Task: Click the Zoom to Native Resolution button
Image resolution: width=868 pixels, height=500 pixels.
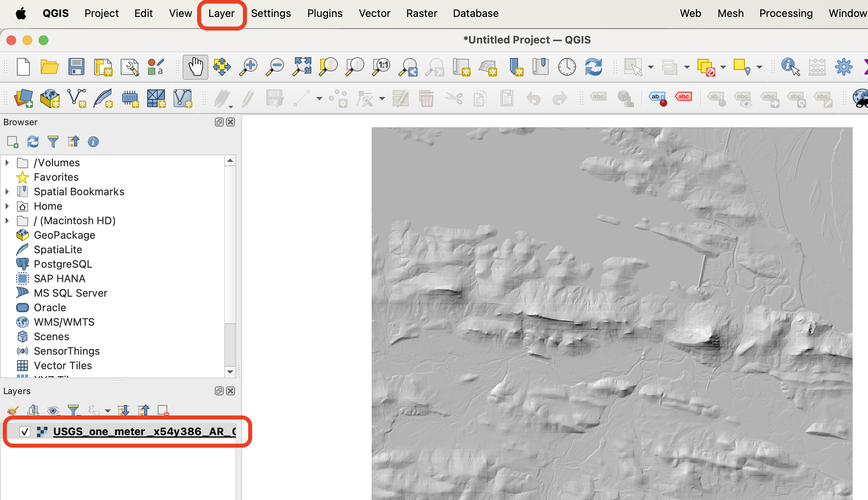Action: [382, 66]
